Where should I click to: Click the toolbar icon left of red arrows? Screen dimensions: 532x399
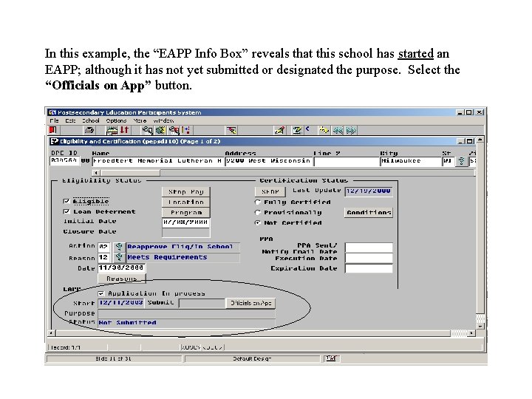point(112,130)
